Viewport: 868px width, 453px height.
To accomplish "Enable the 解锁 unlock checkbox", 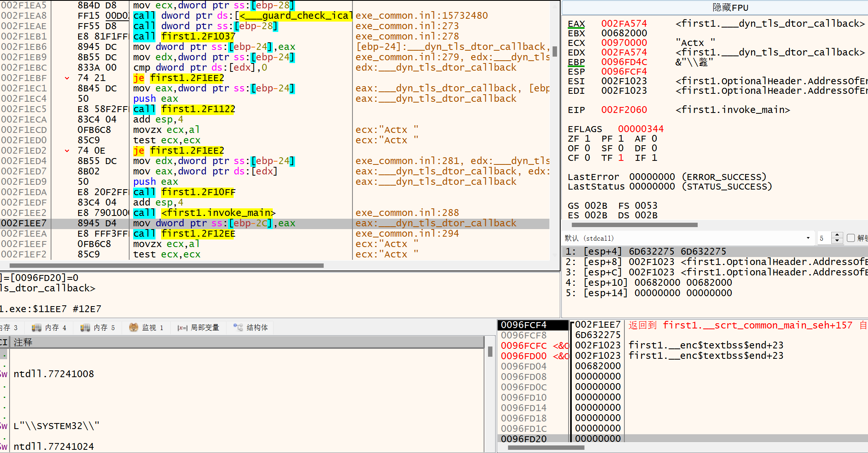I will (x=851, y=238).
